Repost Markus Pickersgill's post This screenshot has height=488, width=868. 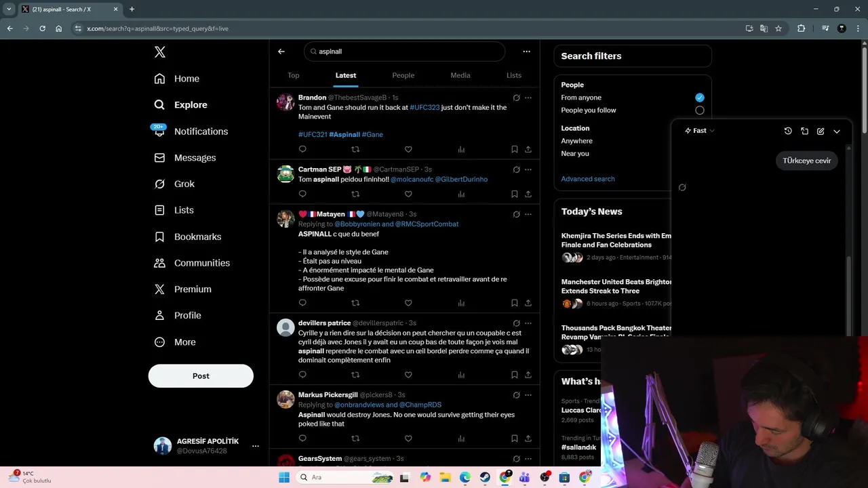355,439
